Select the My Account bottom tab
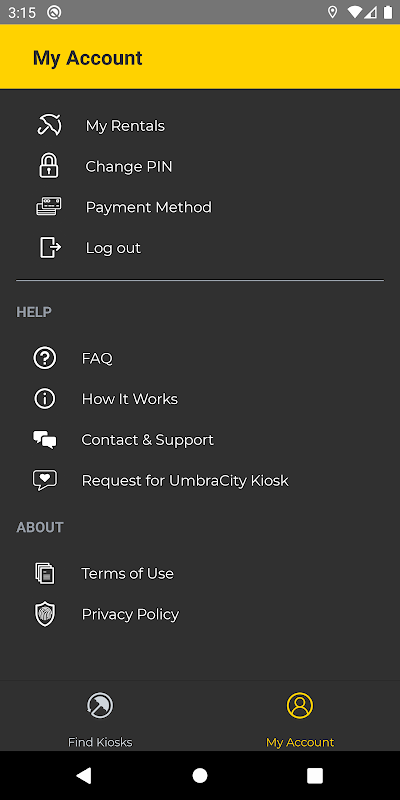 coord(300,717)
